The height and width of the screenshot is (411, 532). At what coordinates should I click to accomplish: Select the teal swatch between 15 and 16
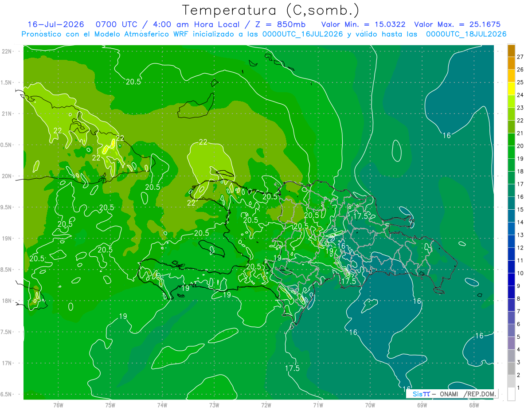coord(511,203)
